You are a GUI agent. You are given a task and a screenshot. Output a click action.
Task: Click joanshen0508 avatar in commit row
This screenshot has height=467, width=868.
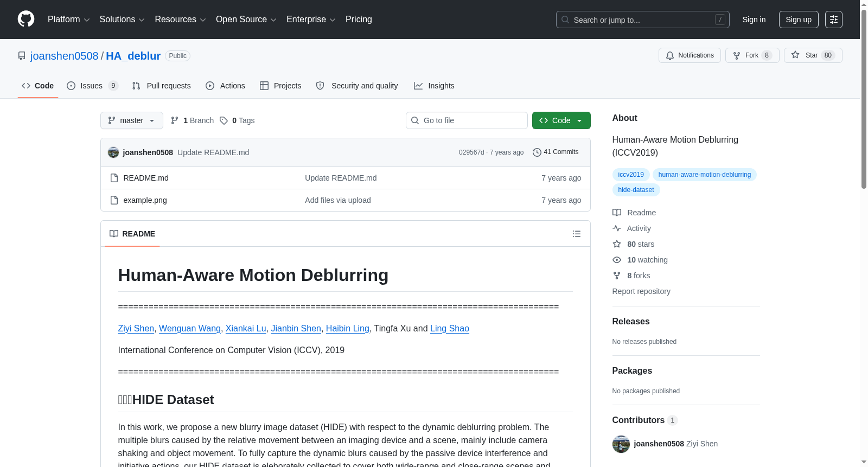[113, 152]
